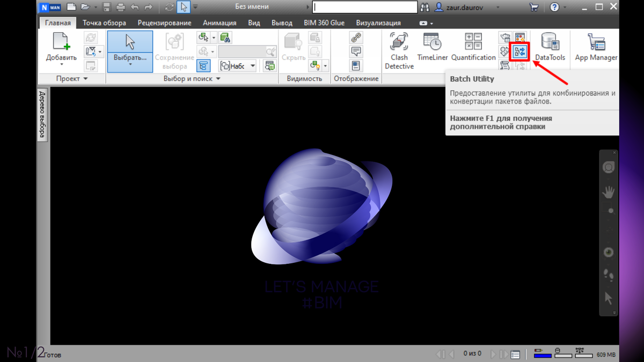
Task: Switch to the Анимация tab
Action: pyautogui.click(x=219, y=23)
